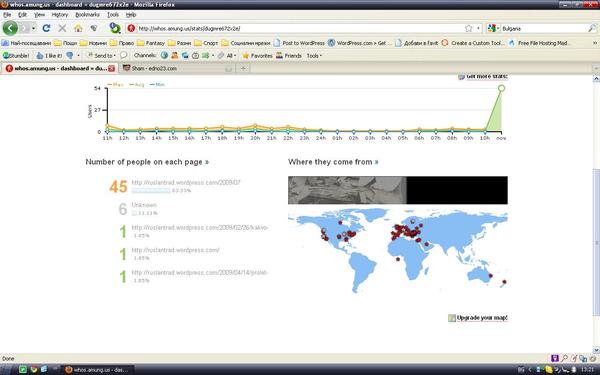The height and width of the screenshot is (375, 600).
Task: Click the Stumble! button
Action: [x=16, y=55]
